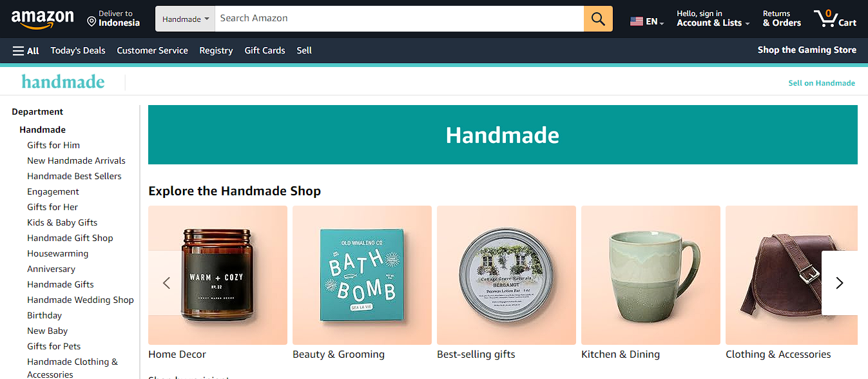Image resolution: width=868 pixels, height=379 pixels.
Task: Click the US flag language icon
Action: point(637,21)
